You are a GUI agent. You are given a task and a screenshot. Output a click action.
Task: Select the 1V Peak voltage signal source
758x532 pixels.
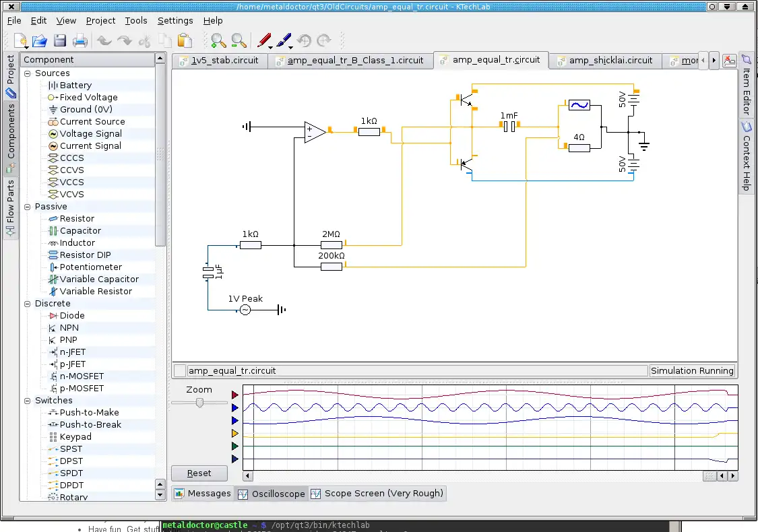[245, 310]
